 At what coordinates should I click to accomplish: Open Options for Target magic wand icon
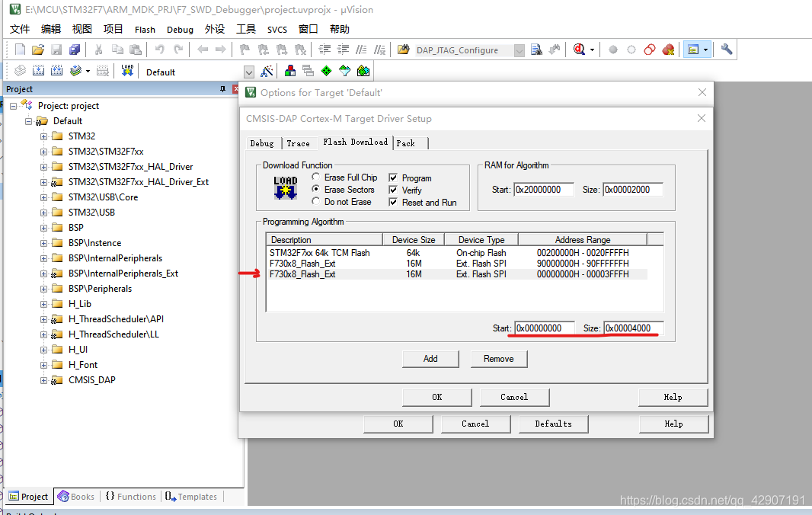click(x=267, y=71)
